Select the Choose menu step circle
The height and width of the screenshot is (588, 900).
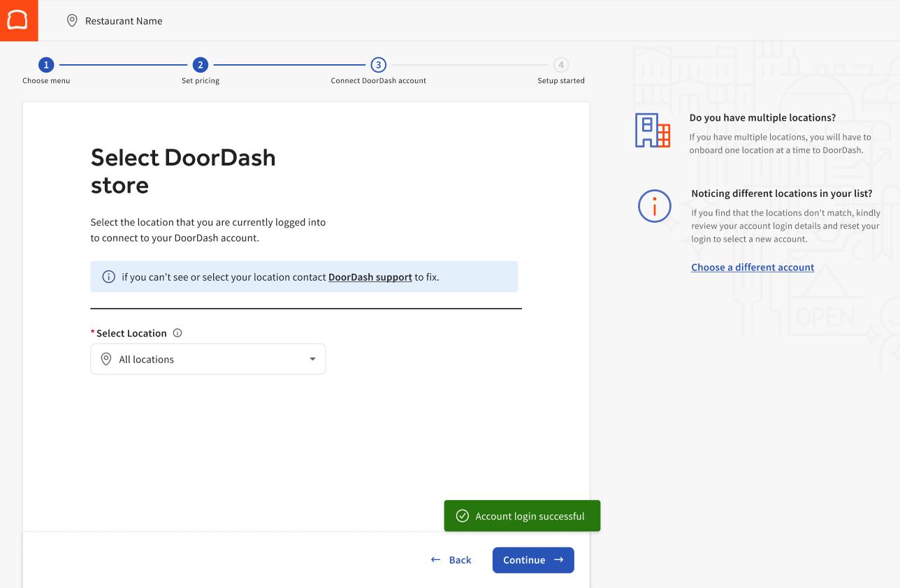click(46, 64)
